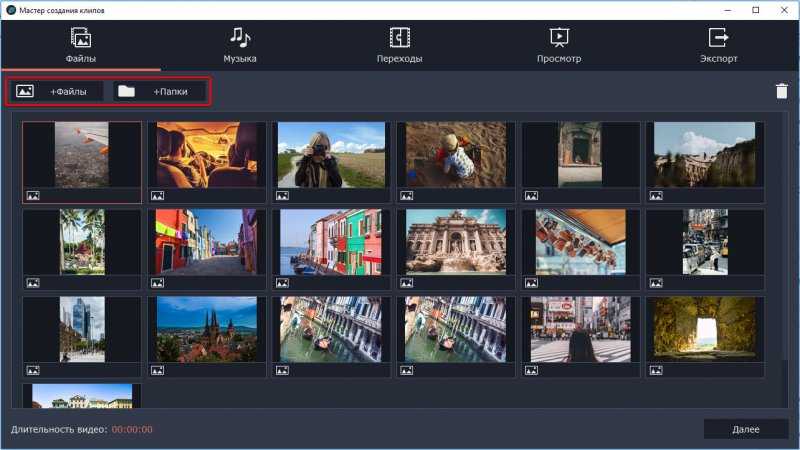Minimize the Мастер создания клипов window
Screen dimensions: 800x450
point(728,10)
